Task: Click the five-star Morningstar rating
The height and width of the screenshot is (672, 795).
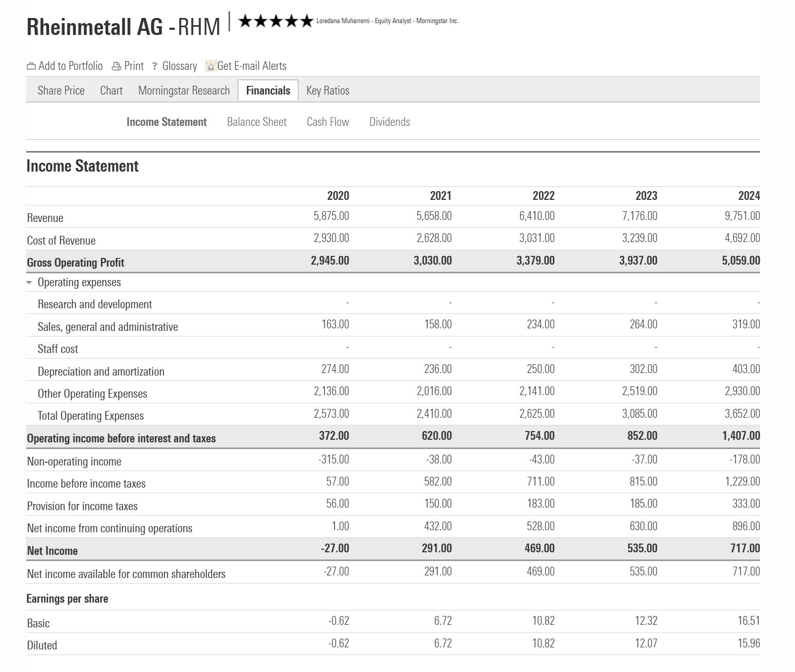Action: click(276, 21)
